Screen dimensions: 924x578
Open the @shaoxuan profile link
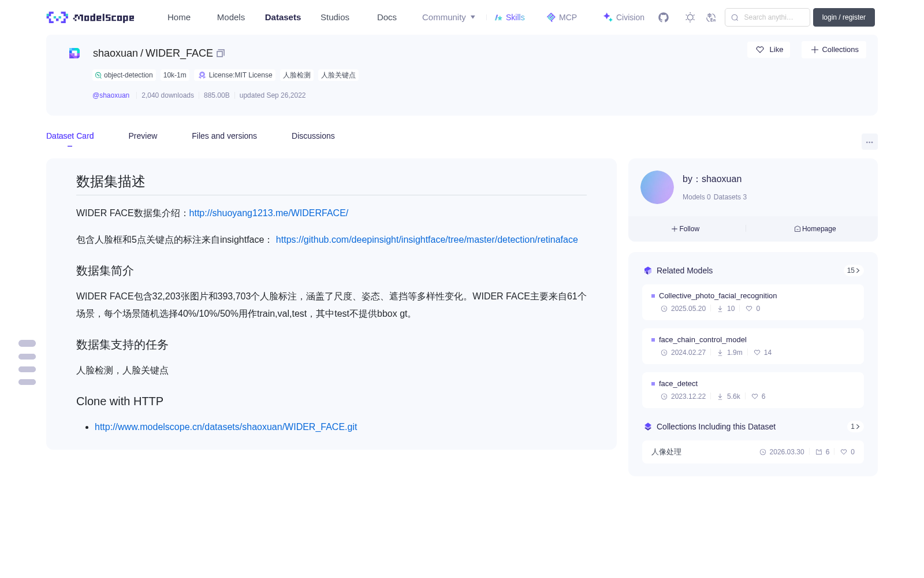tap(111, 95)
